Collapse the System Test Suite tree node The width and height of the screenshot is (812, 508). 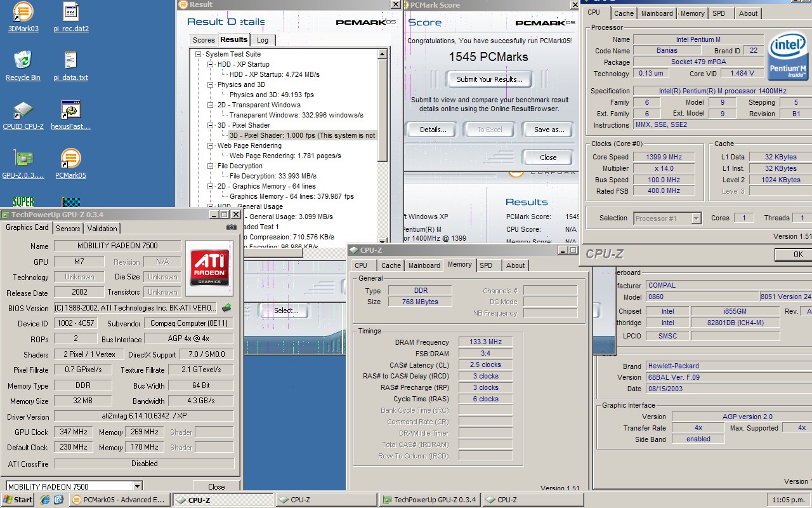199,55
